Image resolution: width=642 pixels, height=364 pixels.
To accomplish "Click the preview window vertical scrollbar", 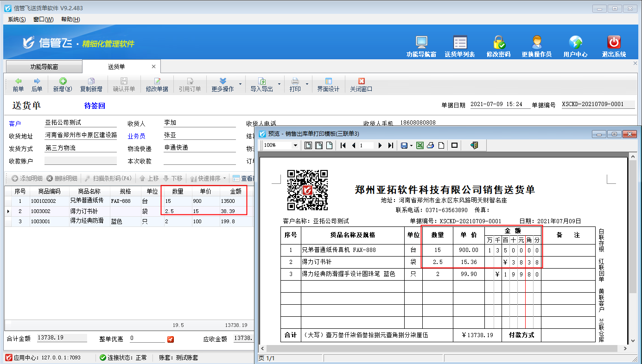I will pos(632,232).
